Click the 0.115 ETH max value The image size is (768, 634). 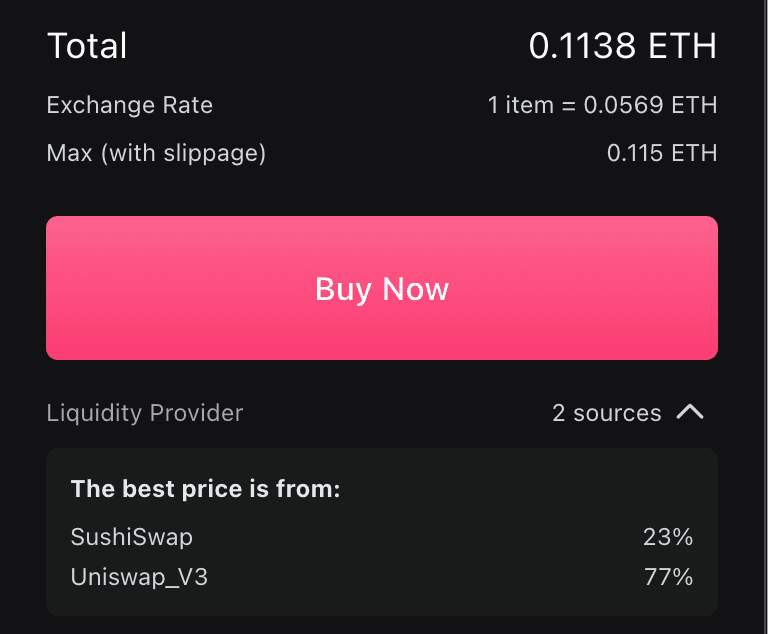click(662, 154)
